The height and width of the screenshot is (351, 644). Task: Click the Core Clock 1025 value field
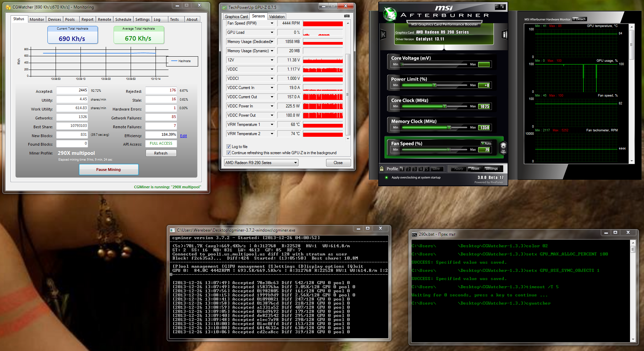tap(484, 106)
